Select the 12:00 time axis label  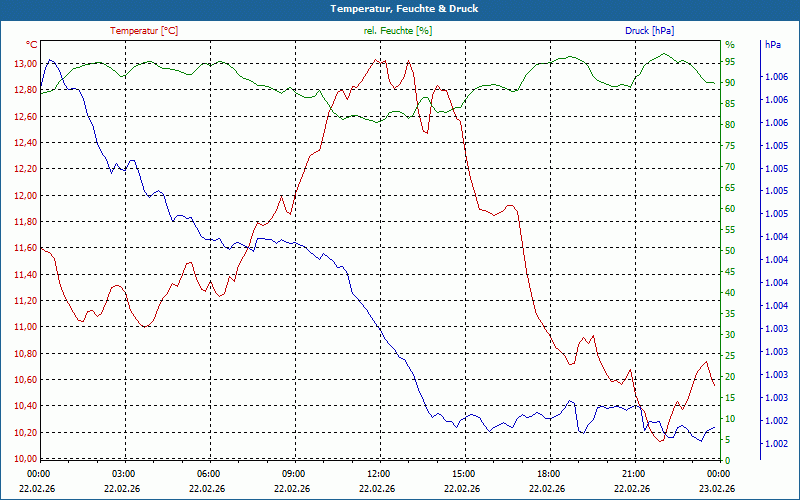point(379,474)
